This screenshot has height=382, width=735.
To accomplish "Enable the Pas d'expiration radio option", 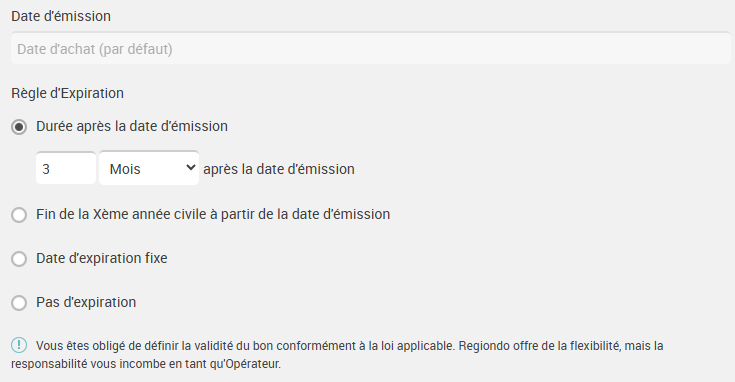I will [19, 303].
